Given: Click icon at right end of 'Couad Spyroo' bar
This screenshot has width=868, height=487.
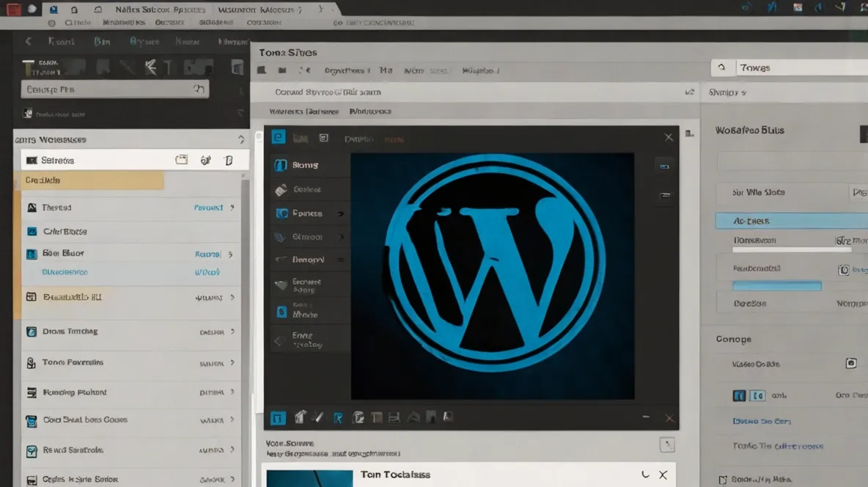Looking at the screenshot, I should tap(690, 92).
